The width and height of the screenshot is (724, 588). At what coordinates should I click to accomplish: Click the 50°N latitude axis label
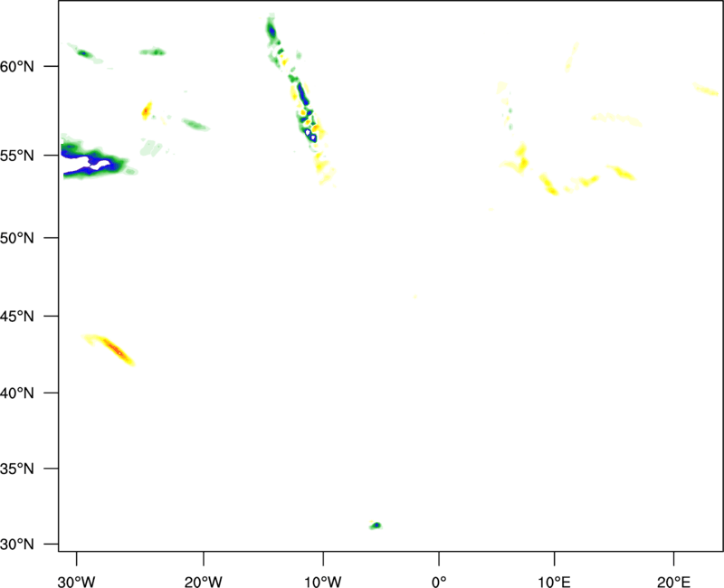pyautogui.click(x=16, y=238)
